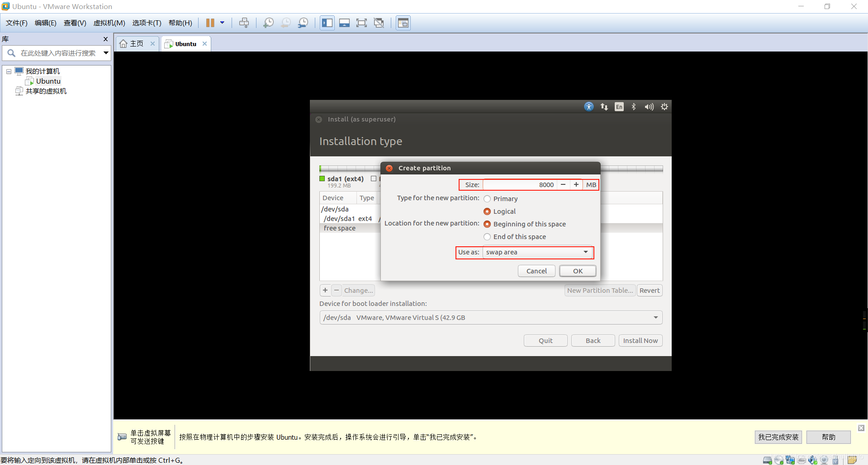The width and height of the screenshot is (868, 465).
Task: Confirm partition creation with OK
Action: (x=578, y=271)
